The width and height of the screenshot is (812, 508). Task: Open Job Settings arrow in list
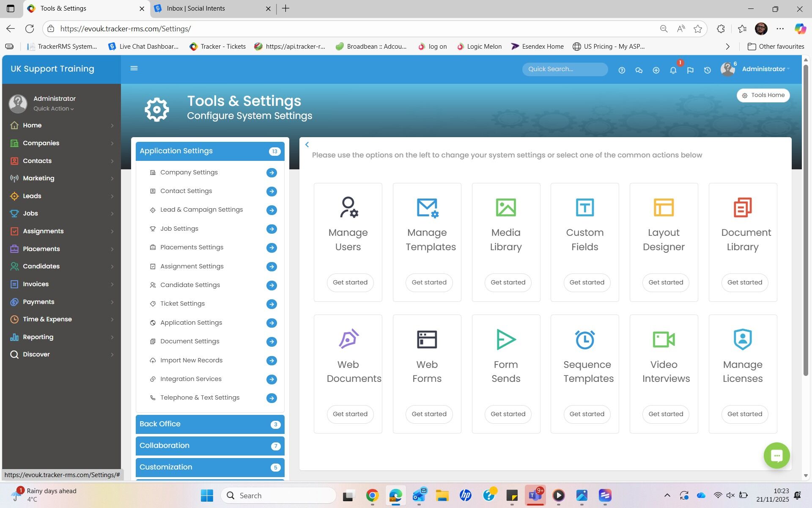click(272, 229)
